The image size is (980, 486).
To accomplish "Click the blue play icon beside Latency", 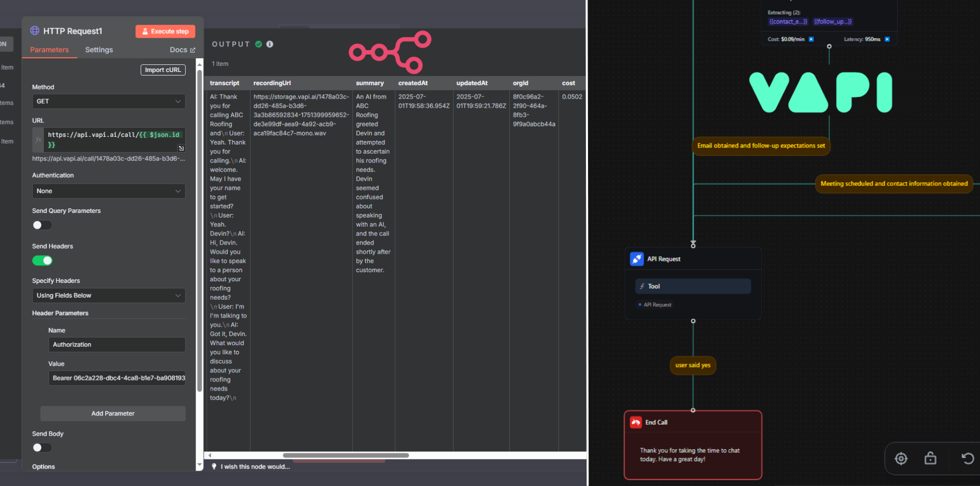I will point(887,39).
